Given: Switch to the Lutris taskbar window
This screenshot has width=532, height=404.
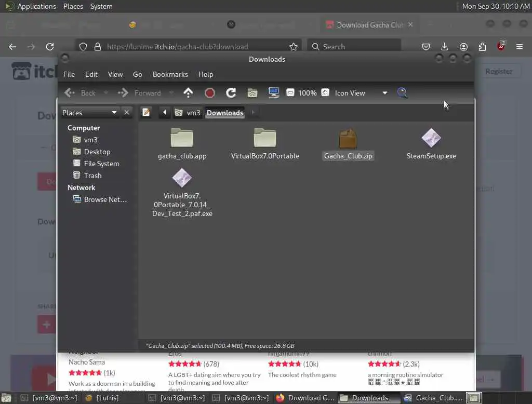Looking at the screenshot, I should pyautogui.click(x=102, y=398).
